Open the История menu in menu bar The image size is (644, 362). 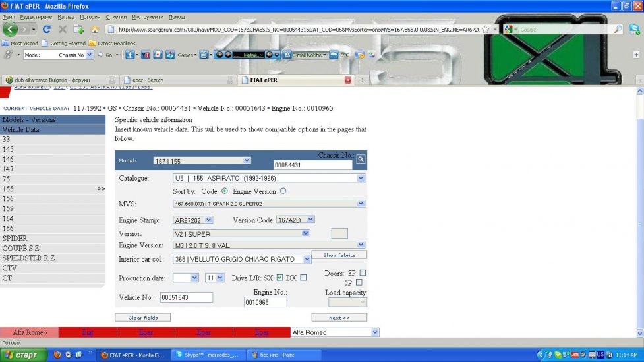pyautogui.click(x=90, y=16)
